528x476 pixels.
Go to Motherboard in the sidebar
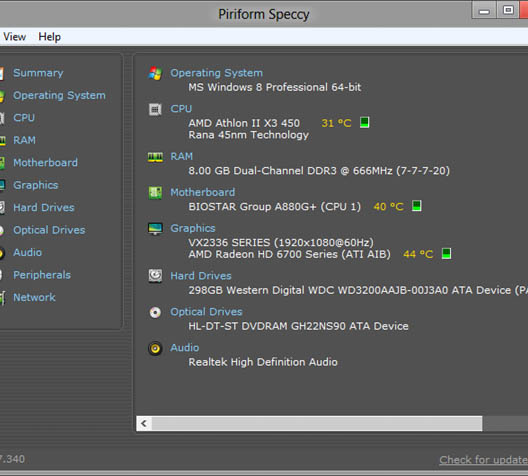coord(45,163)
